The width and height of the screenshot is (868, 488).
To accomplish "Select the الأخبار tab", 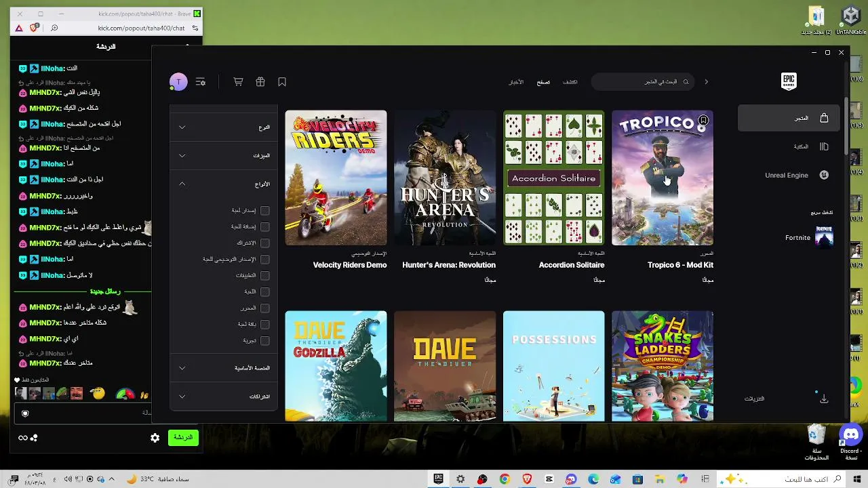I will click(516, 82).
